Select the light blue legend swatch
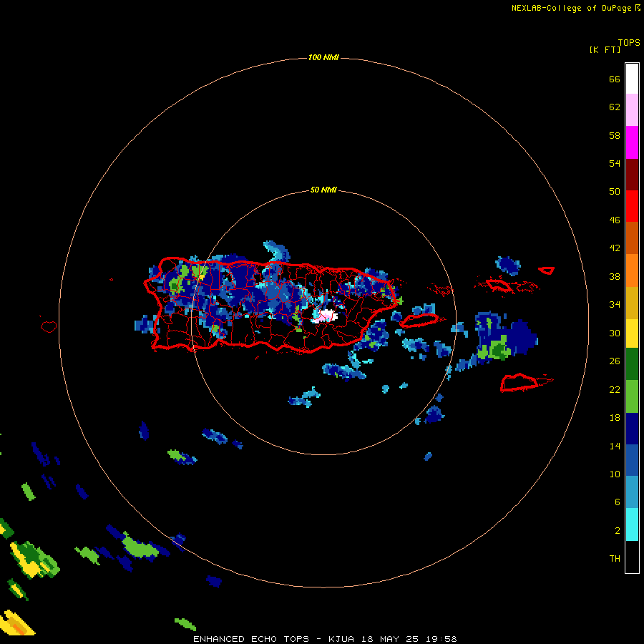This screenshot has width=644, height=644. click(632, 492)
